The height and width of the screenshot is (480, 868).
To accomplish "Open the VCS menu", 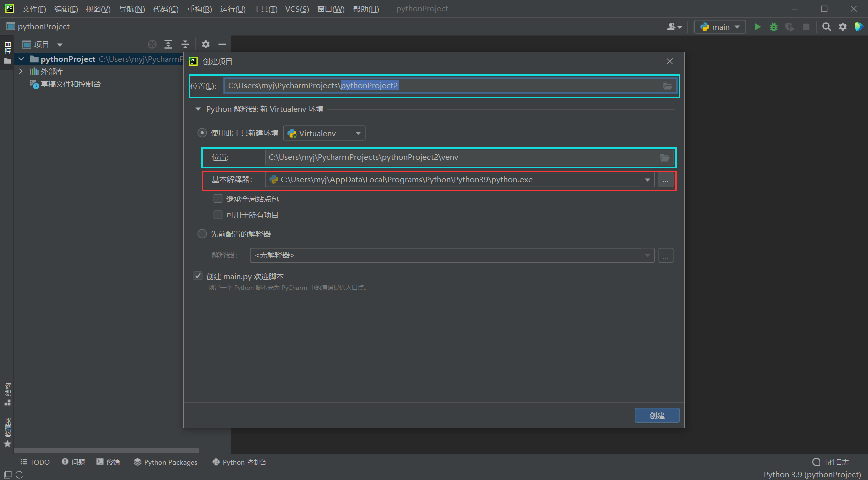I will pyautogui.click(x=297, y=9).
